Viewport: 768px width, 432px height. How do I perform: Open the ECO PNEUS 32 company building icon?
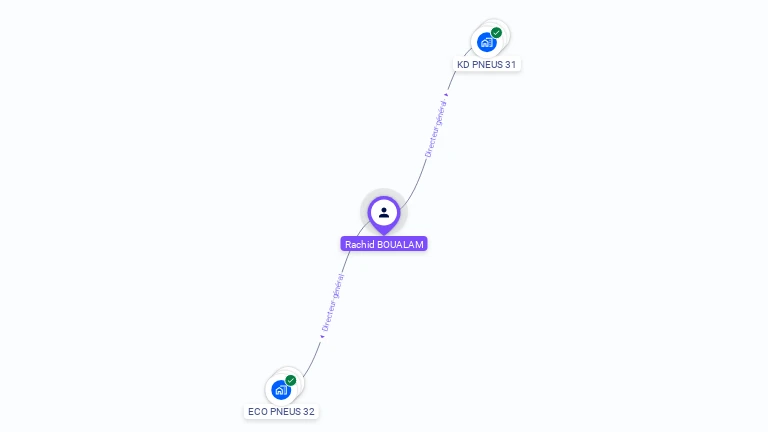(x=281, y=390)
